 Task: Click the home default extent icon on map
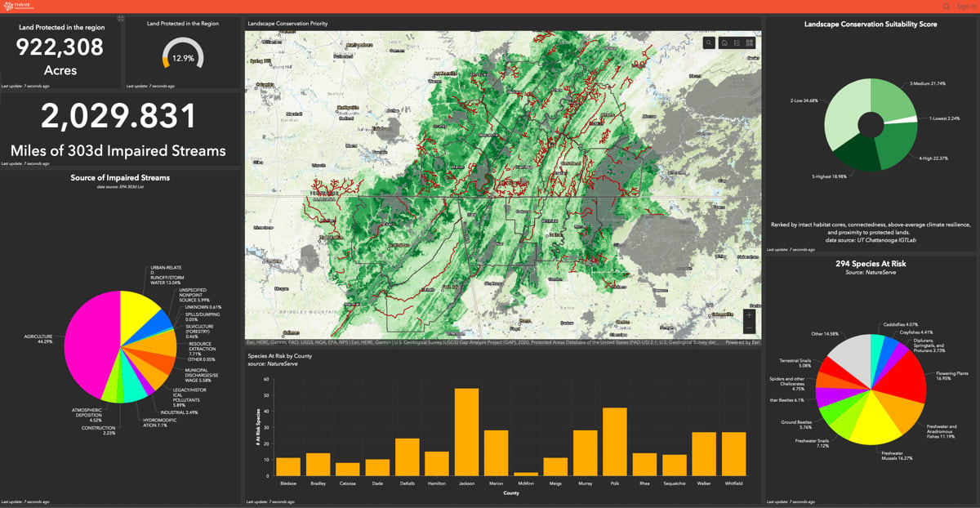tap(725, 42)
